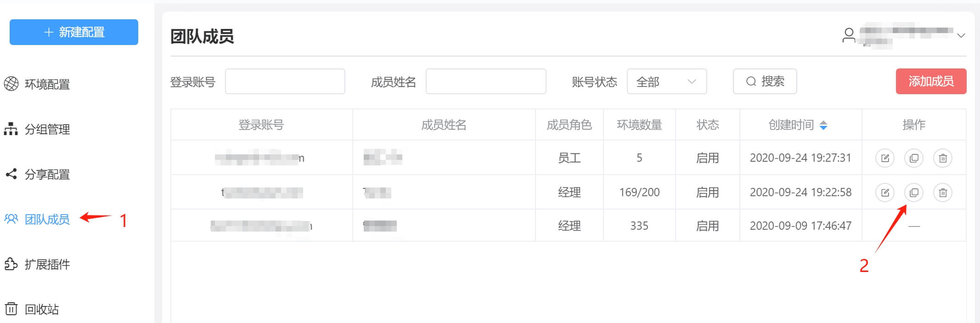Image resolution: width=980 pixels, height=323 pixels.
Task: Focus the 登录账号 input field
Action: pos(285,81)
